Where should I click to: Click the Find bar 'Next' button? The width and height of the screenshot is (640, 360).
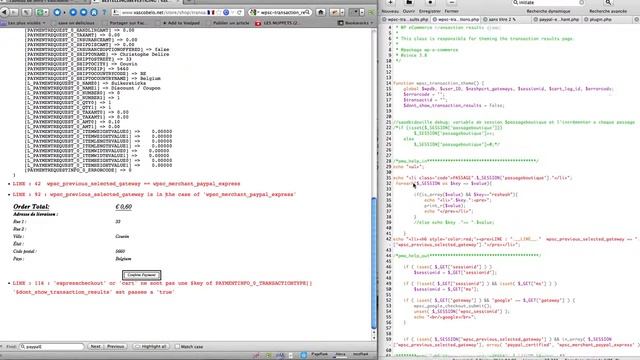point(96,347)
